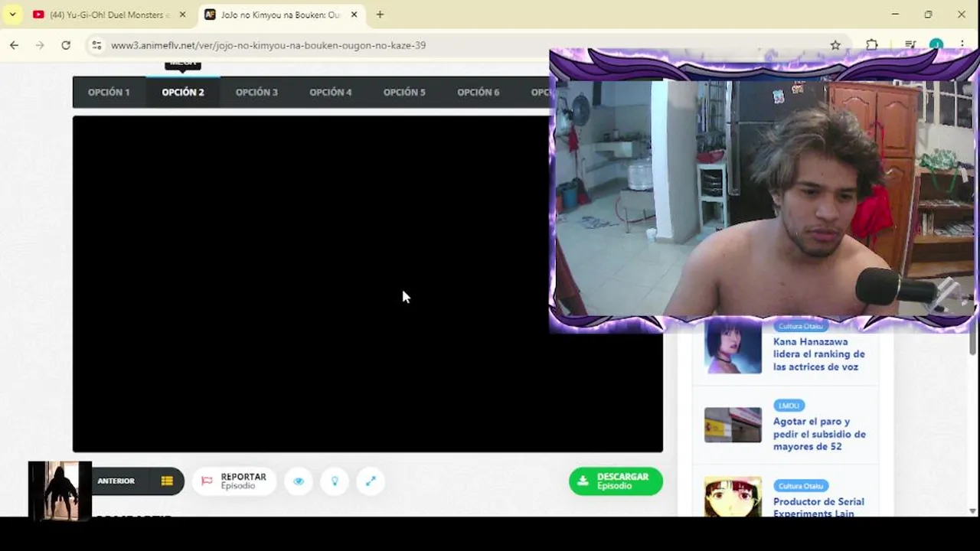Select the JoJo no Kimyou na Bouken tab
Screen dimensions: 980x551
tap(280, 15)
